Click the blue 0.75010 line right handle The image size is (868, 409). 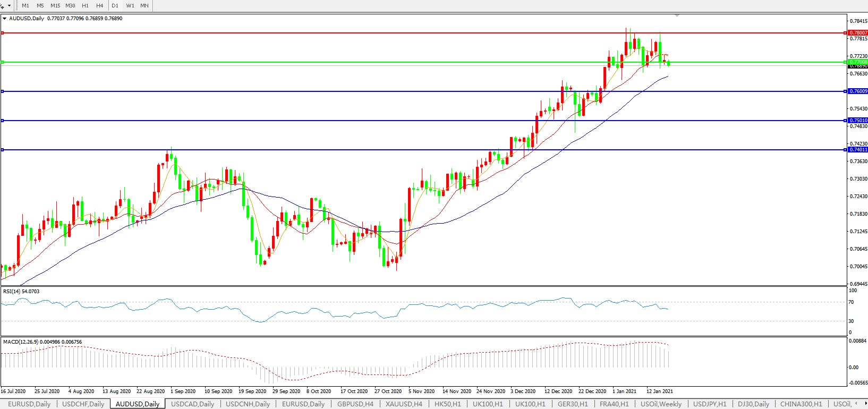click(x=845, y=121)
